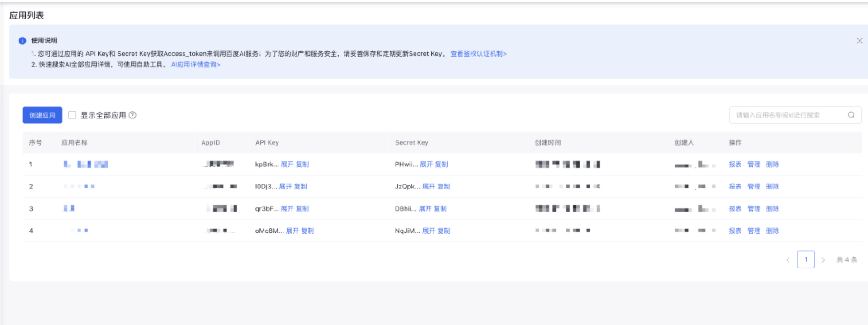This screenshot has width=868, height=325.
Task: Close the 使用说明 notice banner
Action: [x=859, y=41]
